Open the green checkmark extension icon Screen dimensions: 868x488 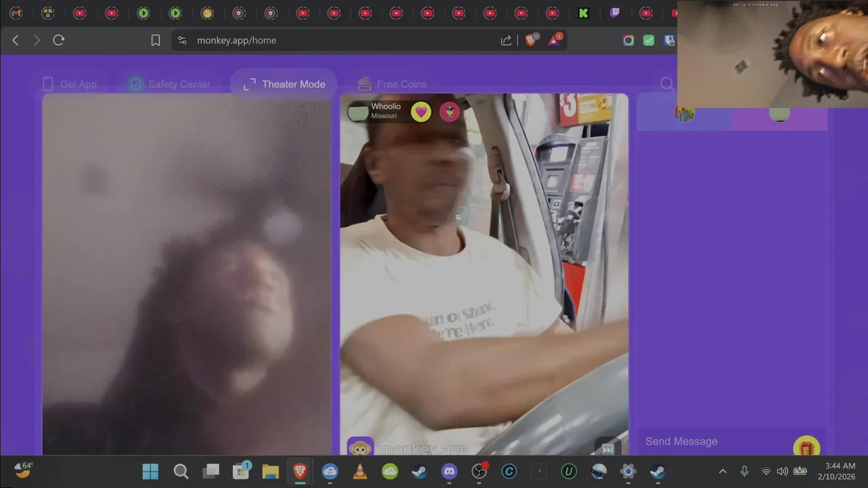(649, 41)
